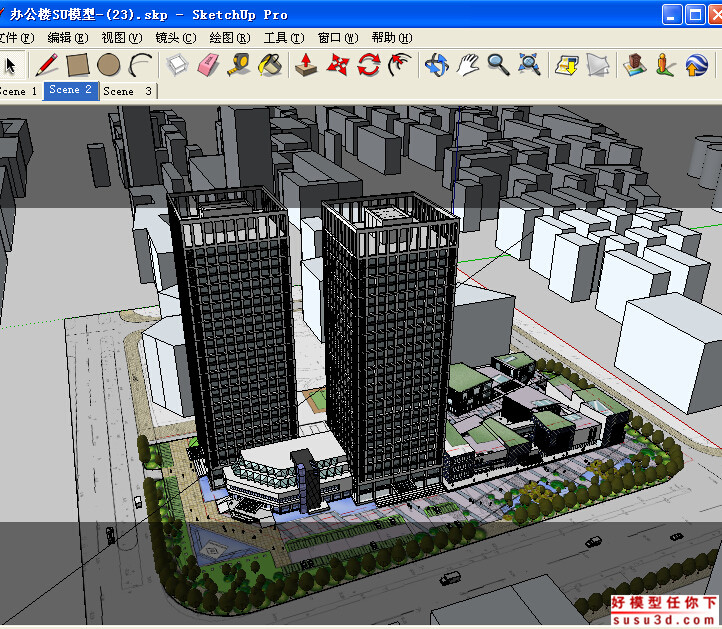Select the Offset tool
This screenshot has width=722, height=629.
click(x=400, y=65)
